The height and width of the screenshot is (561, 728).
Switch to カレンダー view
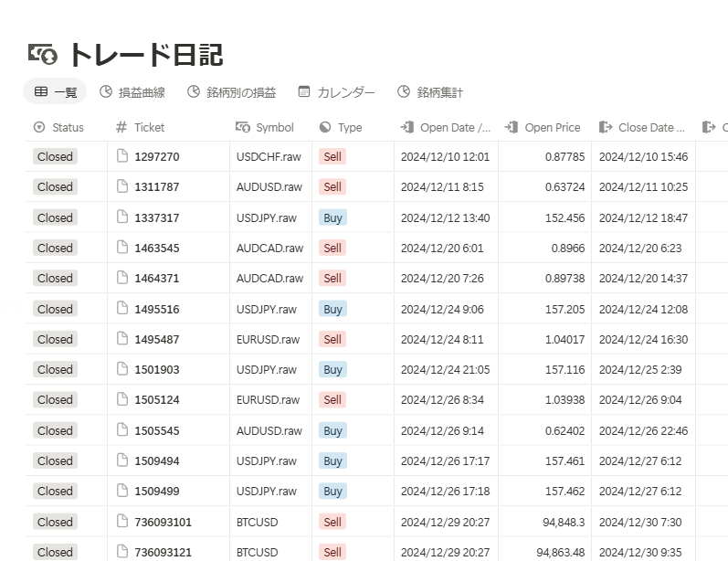pos(336,92)
